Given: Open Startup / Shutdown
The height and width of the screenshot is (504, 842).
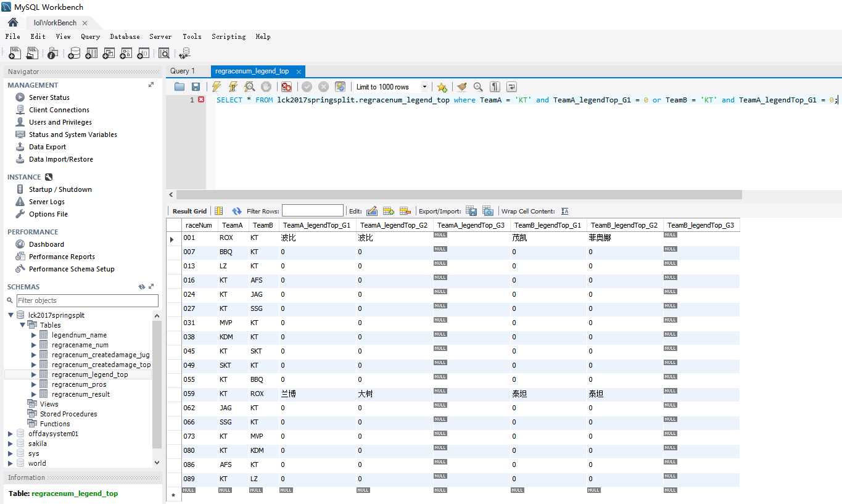Looking at the screenshot, I should 60,189.
